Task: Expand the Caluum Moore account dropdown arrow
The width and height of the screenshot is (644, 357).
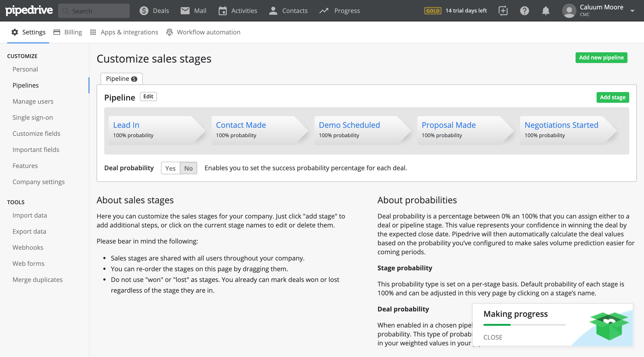Action: pyautogui.click(x=632, y=11)
